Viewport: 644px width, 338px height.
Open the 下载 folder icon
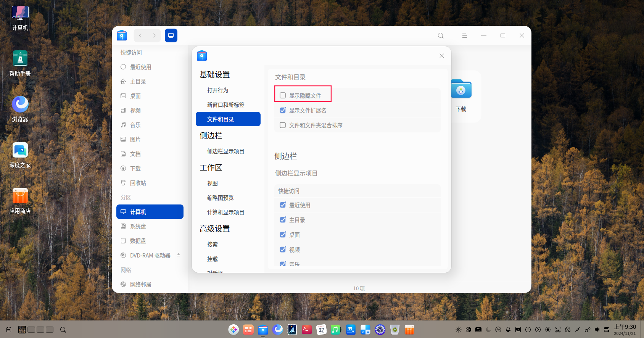tap(461, 90)
